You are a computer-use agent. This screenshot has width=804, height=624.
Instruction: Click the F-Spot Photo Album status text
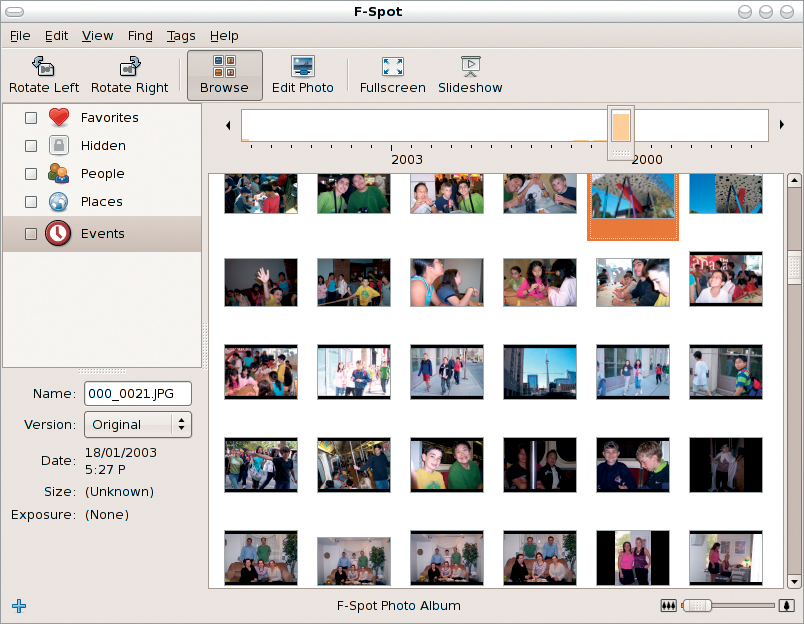398,606
